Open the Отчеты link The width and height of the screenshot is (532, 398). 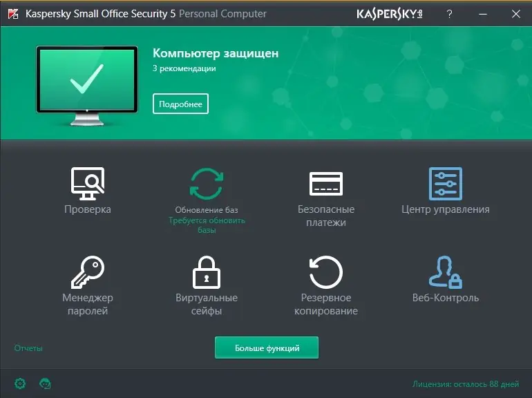pos(28,348)
